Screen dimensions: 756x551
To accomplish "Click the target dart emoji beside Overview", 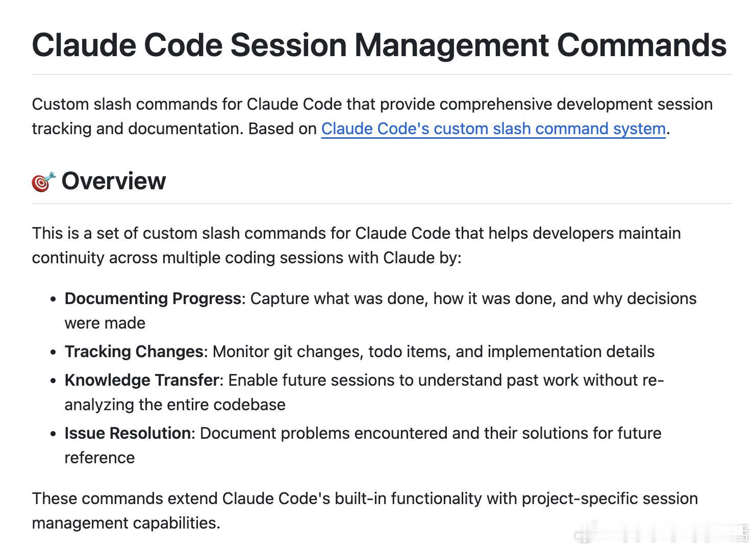I will click(43, 182).
